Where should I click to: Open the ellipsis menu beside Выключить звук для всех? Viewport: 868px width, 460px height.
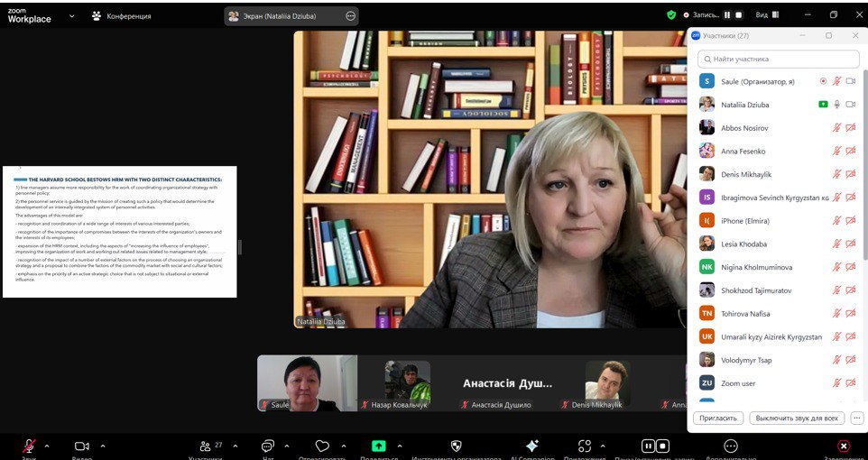(x=857, y=418)
